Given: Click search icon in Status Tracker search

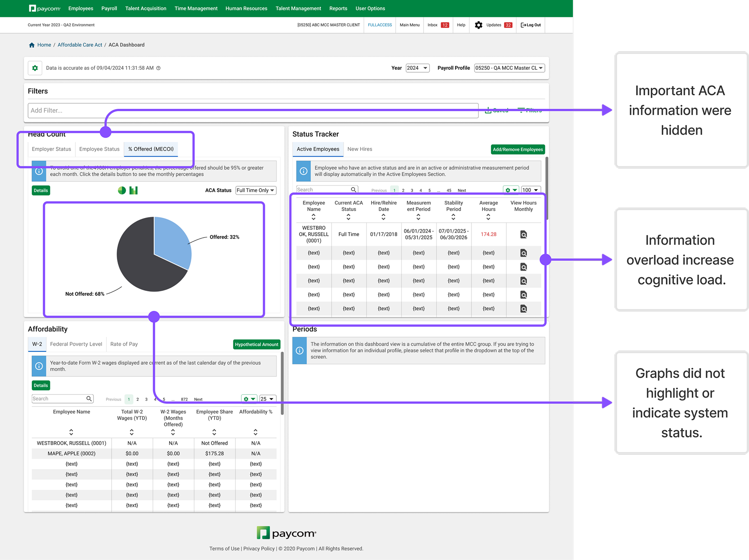Looking at the screenshot, I should 353,190.
